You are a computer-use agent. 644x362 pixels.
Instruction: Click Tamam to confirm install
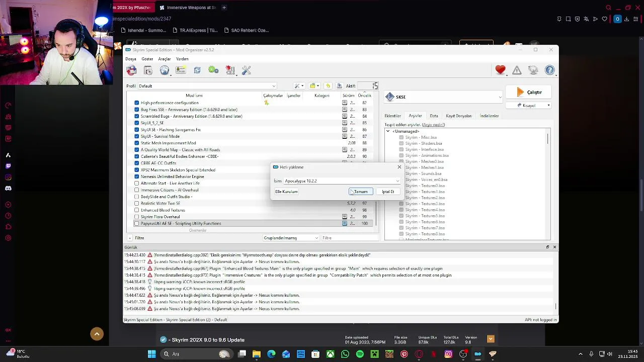(361, 192)
